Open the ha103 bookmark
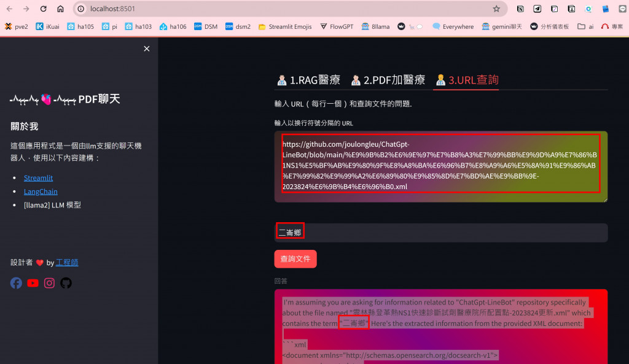This screenshot has height=364, width=629. 138,26
